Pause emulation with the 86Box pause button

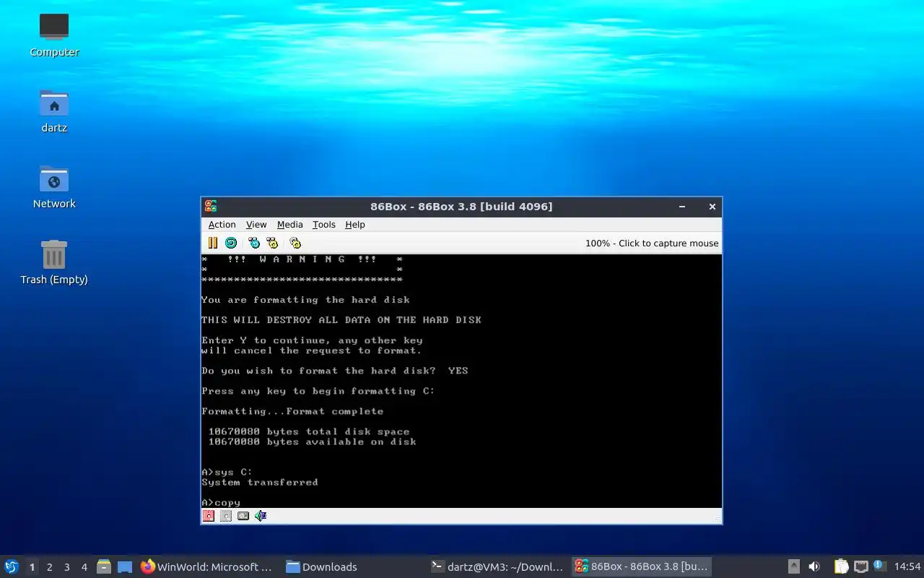click(x=212, y=243)
